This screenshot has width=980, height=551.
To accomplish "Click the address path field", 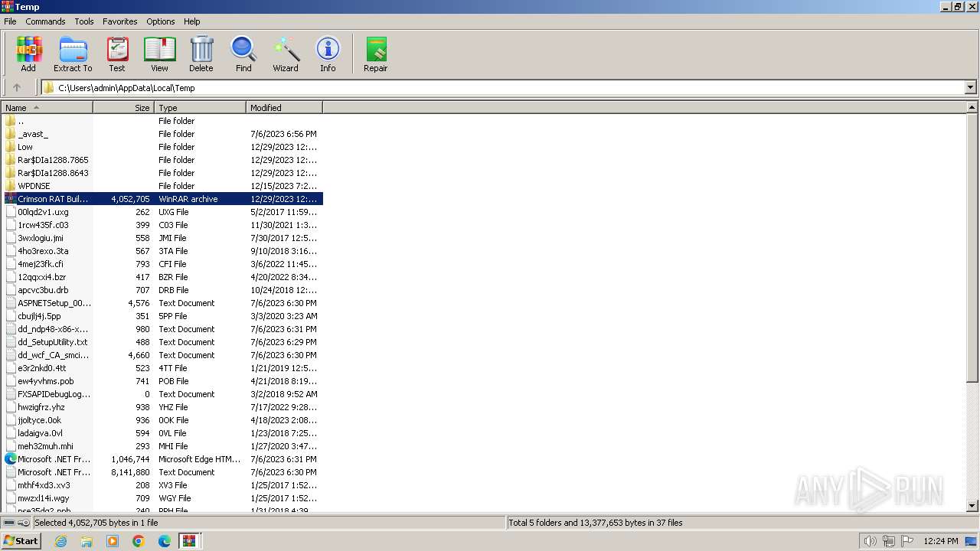I will (x=503, y=87).
